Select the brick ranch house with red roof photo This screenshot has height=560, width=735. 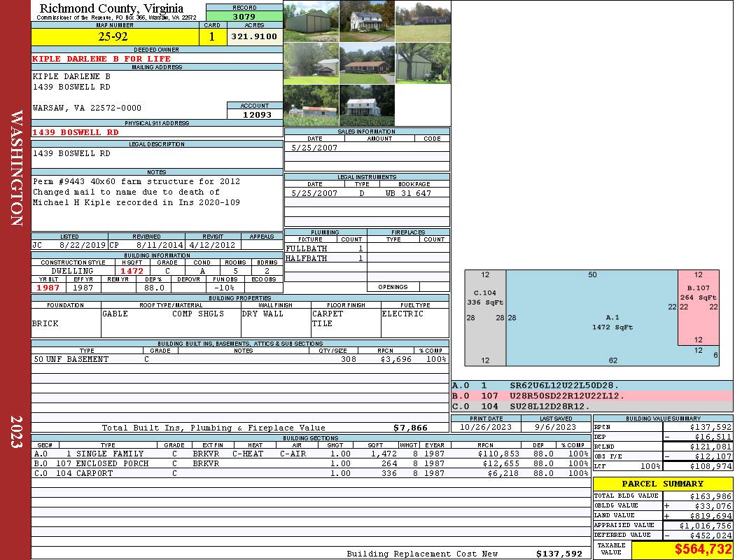[x=367, y=64]
